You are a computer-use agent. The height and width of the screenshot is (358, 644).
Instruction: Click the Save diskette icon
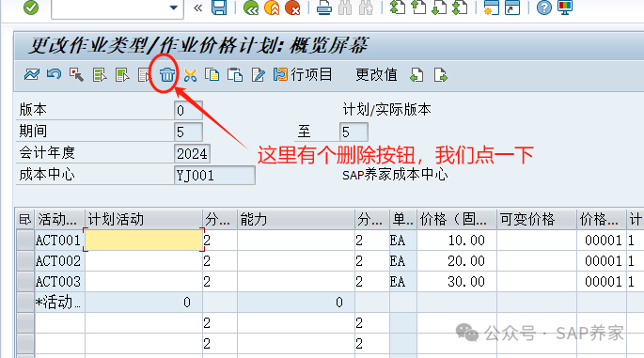[x=219, y=8]
